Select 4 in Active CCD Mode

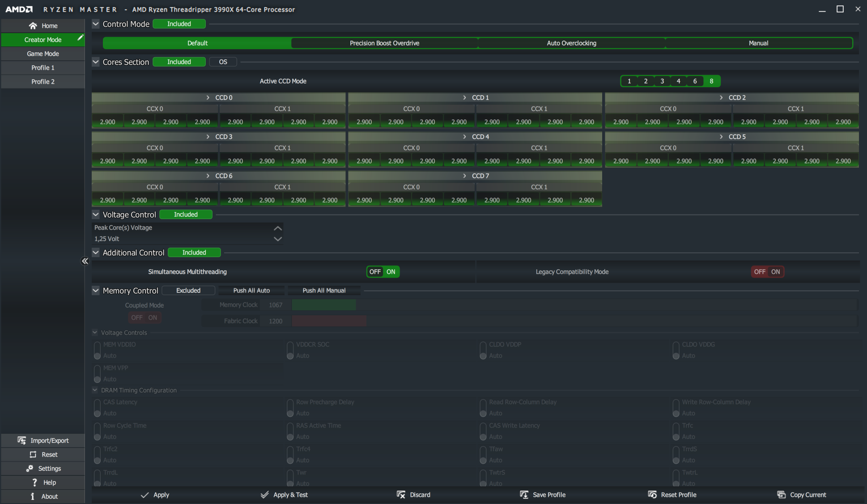[678, 81]
